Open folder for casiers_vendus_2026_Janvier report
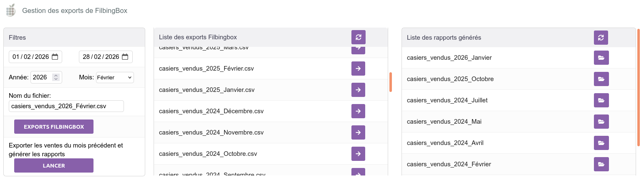 [x=601, y=58]
